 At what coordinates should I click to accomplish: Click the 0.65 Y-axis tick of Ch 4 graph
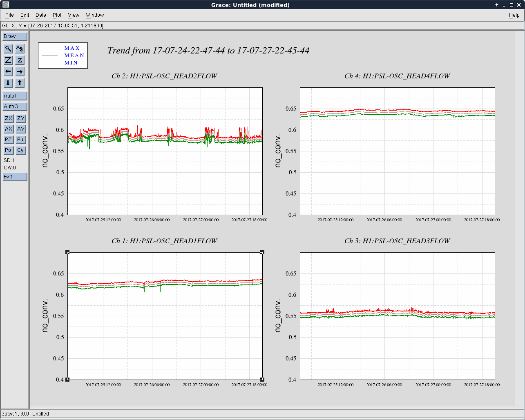(x=291, y=109)
